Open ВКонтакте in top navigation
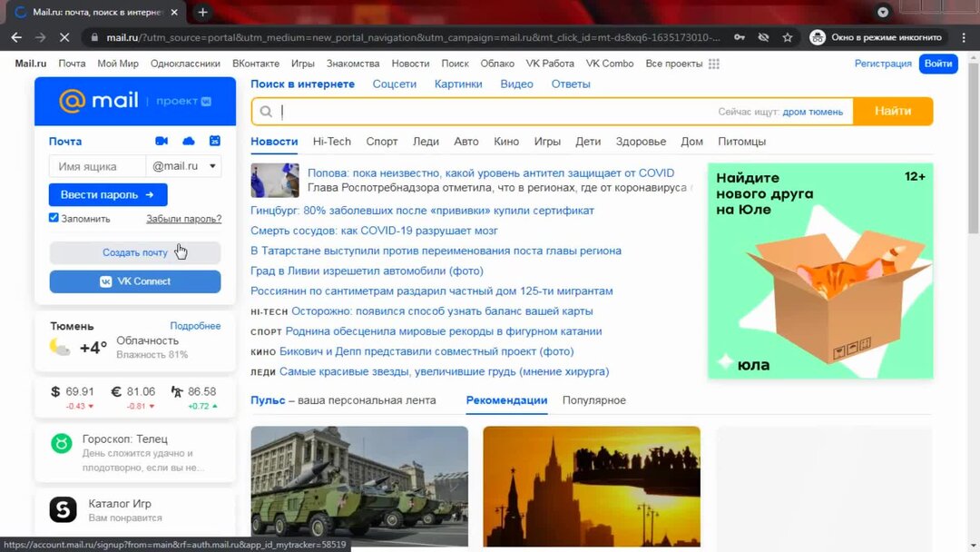 tap(256, 64)
